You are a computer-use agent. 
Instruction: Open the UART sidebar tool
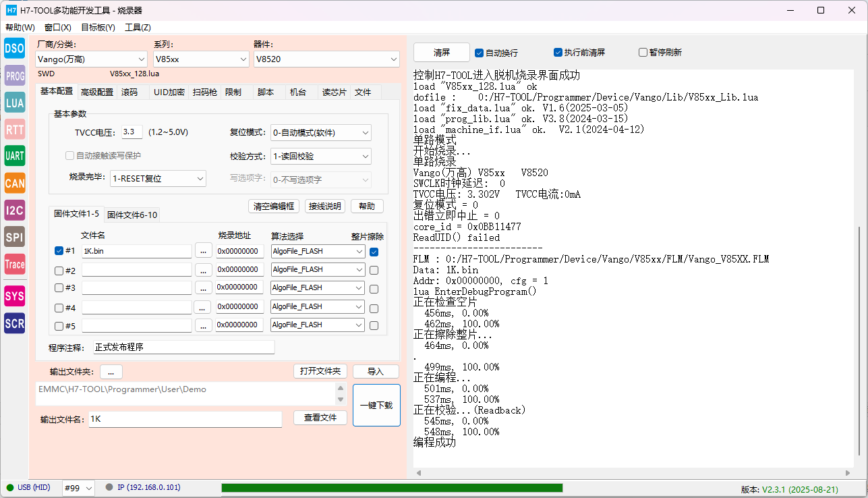click(x=14, y=156)
